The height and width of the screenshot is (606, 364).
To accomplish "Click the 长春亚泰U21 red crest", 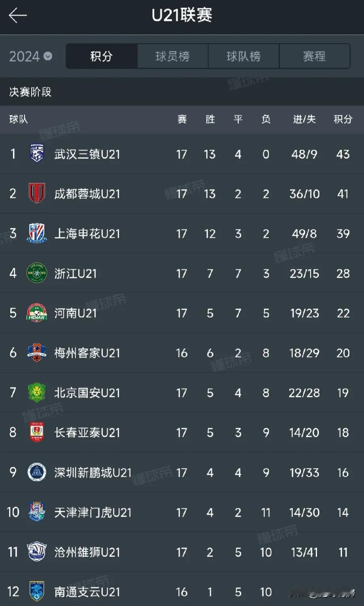I will [x=37, y=433].
